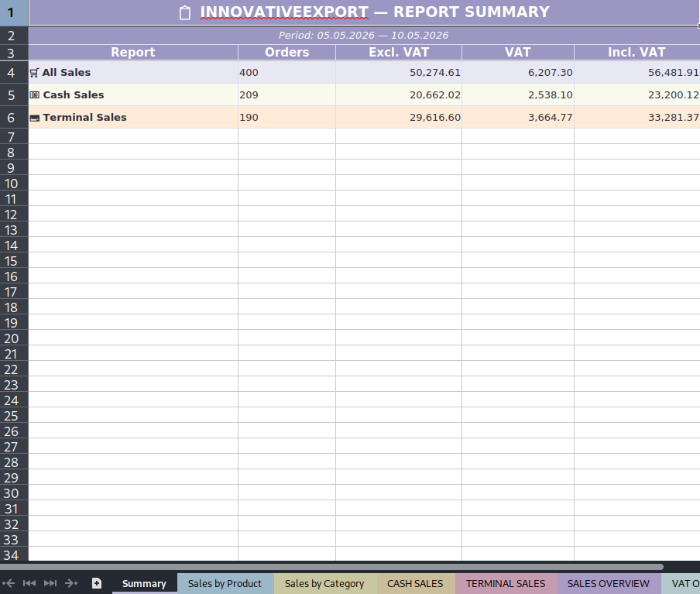Select row 6 header
This screenshot has height=594, width=700.
[x=14, y=118]
